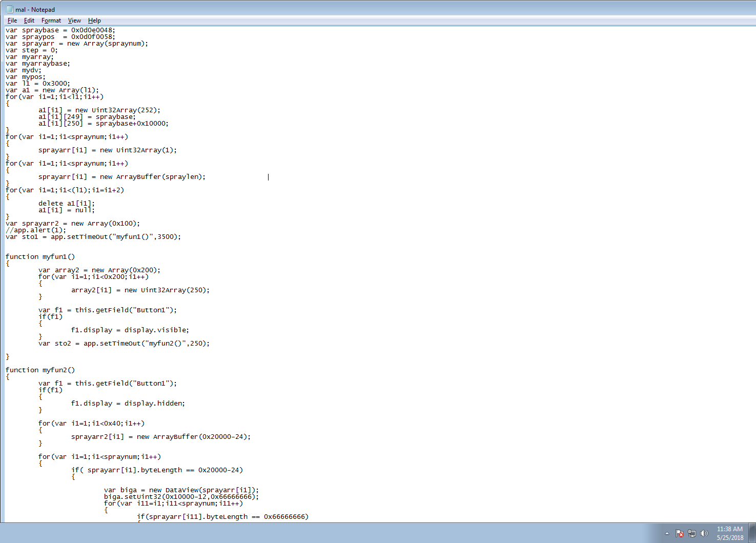Click the "a1[i1][249] = spraybase;" line

click(x=87, y=117)
